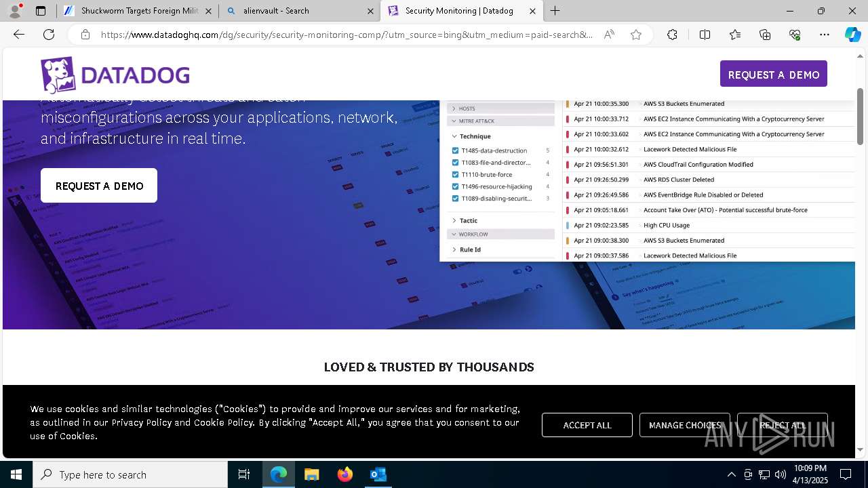The height and width of the screenshot is (488, 868).
Task: Go back to previous page
Action: [x=19, y=35]
